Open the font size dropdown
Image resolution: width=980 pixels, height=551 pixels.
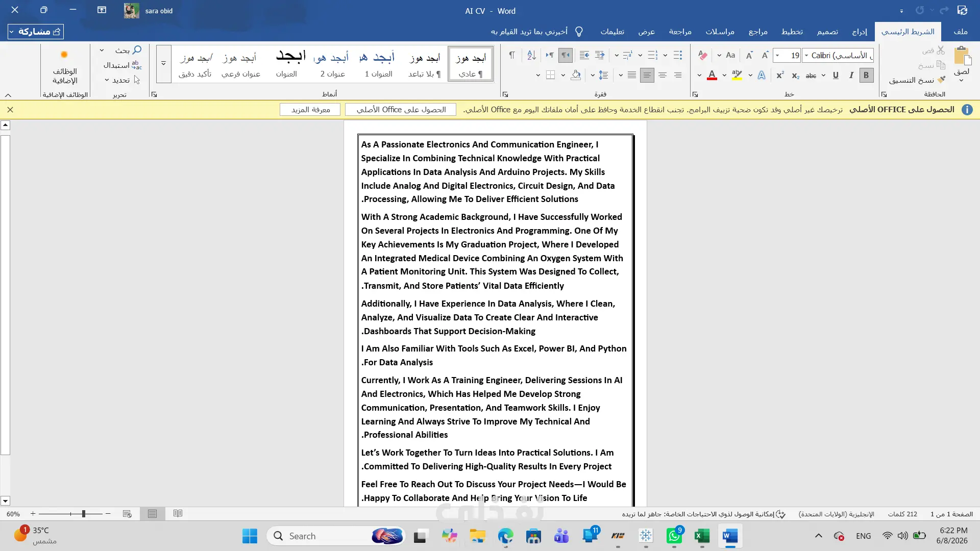point(777,55)
